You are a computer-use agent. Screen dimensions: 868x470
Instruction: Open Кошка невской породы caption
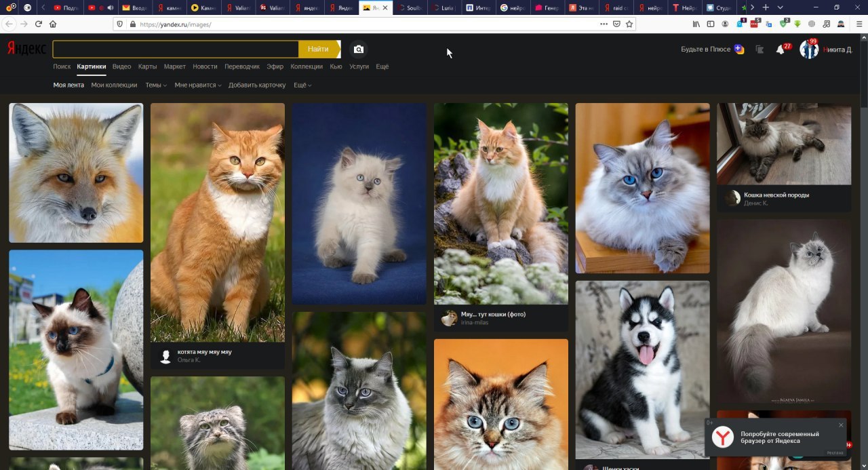(776, 195)
